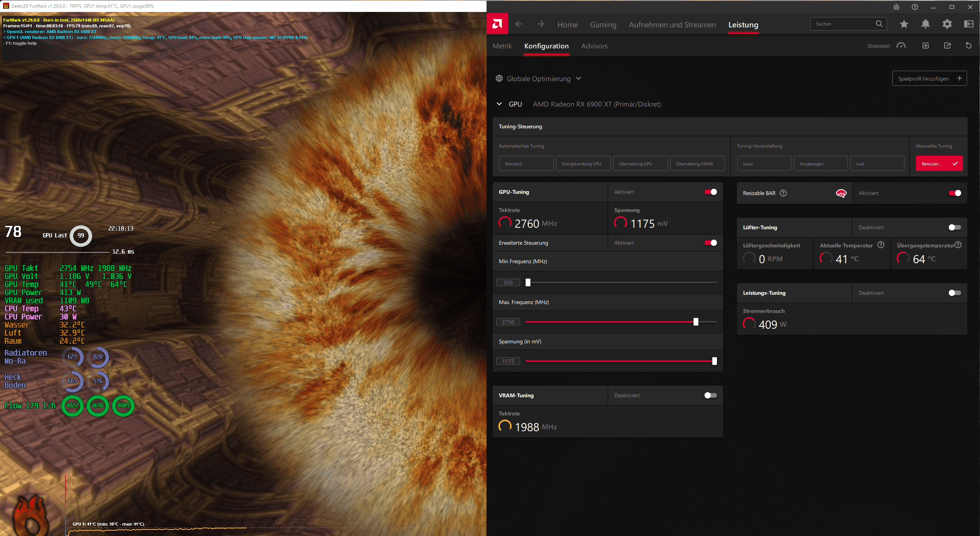This screenshot has width=980, height=536.
Task: Reset tuning with the undo icon
Action: point(968,45)
